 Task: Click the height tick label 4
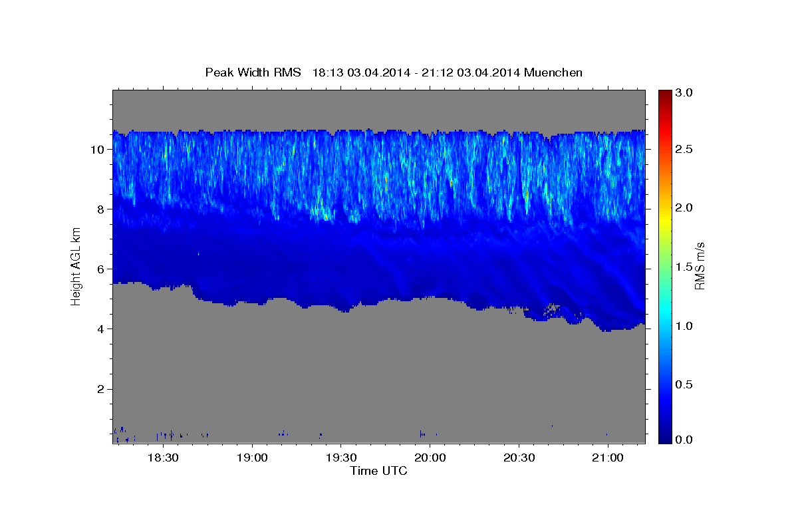[101, 329]
